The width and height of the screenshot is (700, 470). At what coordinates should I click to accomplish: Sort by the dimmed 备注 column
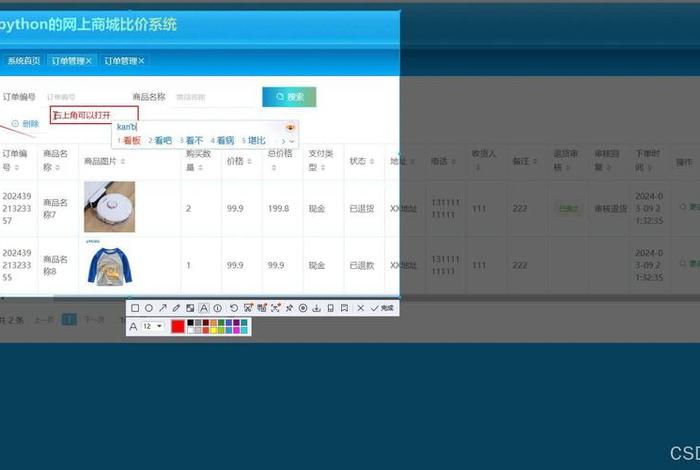coord(535,161)
